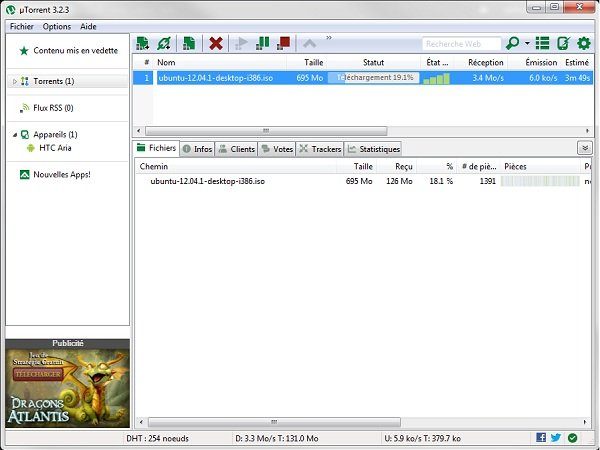Expand the Torrents (1) tree node
Image resolution: width=600 pixels, height=450 pixels.
click(13, 81)
